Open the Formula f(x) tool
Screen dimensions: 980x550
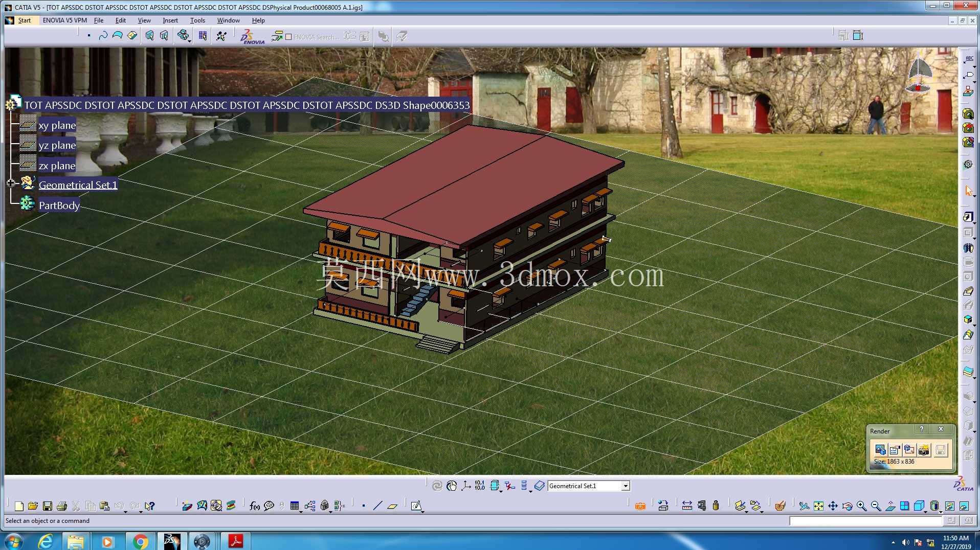coord(254,506)
